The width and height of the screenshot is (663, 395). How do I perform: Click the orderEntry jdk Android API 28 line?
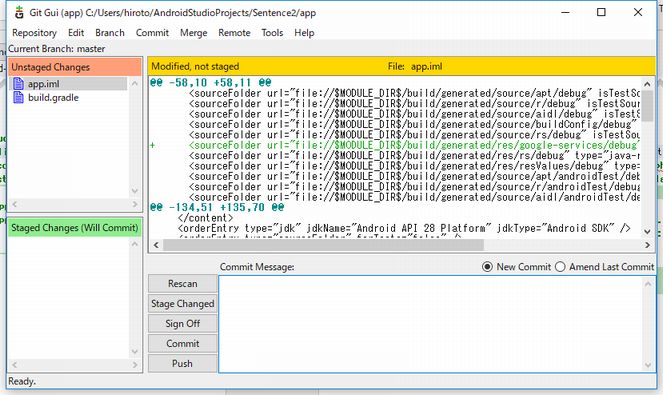404,228
